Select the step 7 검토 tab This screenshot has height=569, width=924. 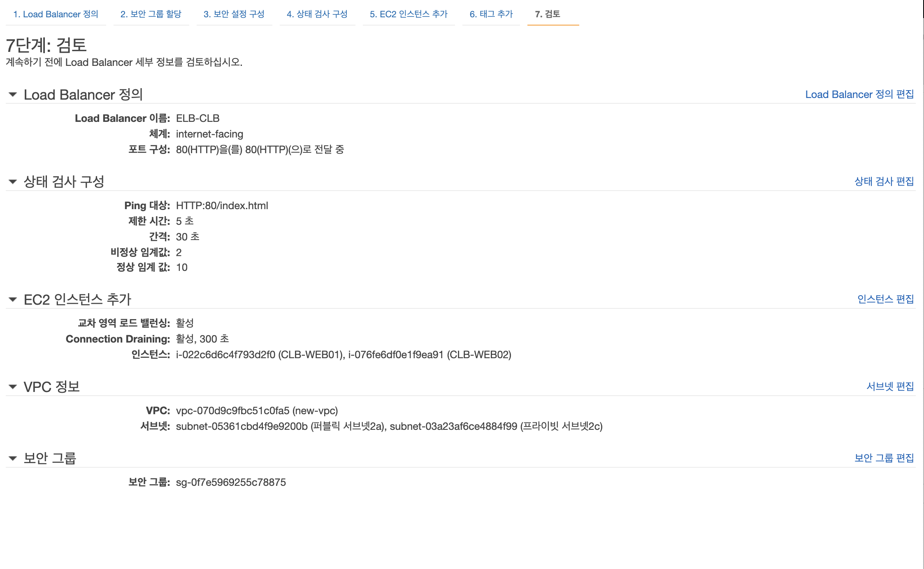coord(547,14)
